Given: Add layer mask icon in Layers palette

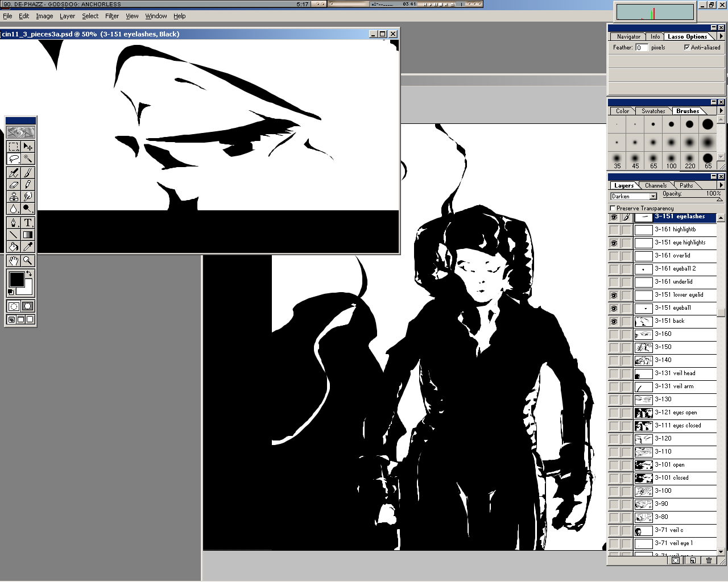Looking at the screenshot, I should [x=676, y=560].
